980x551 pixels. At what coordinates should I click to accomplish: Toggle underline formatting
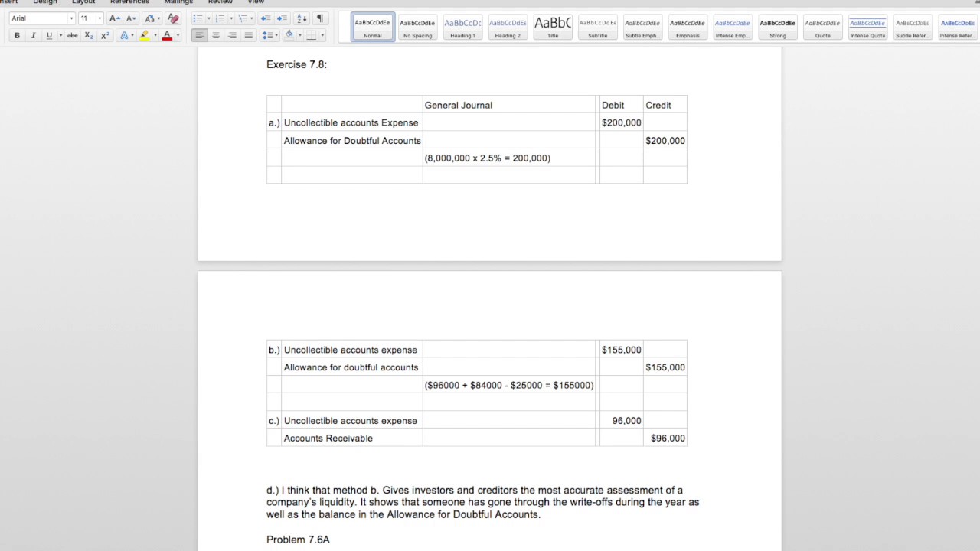[49, 35]
